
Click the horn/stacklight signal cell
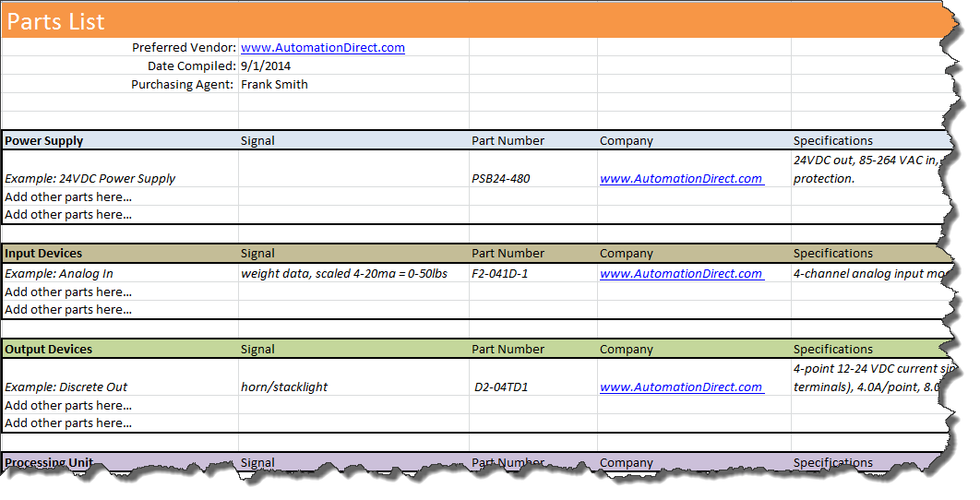[284, 387]
